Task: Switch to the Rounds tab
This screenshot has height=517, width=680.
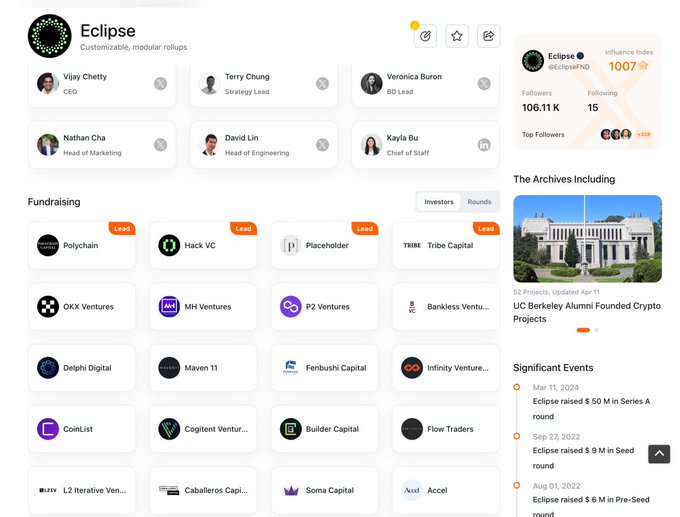Action: pos(479,202)
